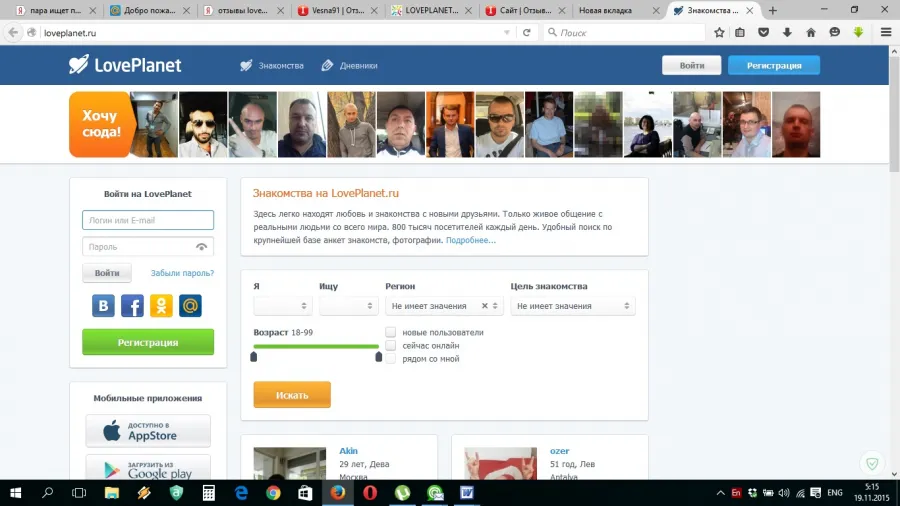Log in with the Odnoklassniki icon

(161, 306)
